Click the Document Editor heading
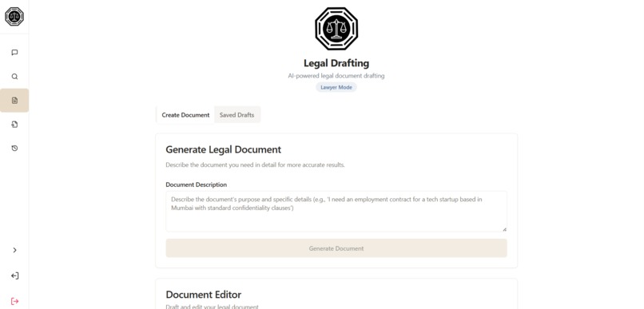The image size is (644, 309). pos(204,294)
